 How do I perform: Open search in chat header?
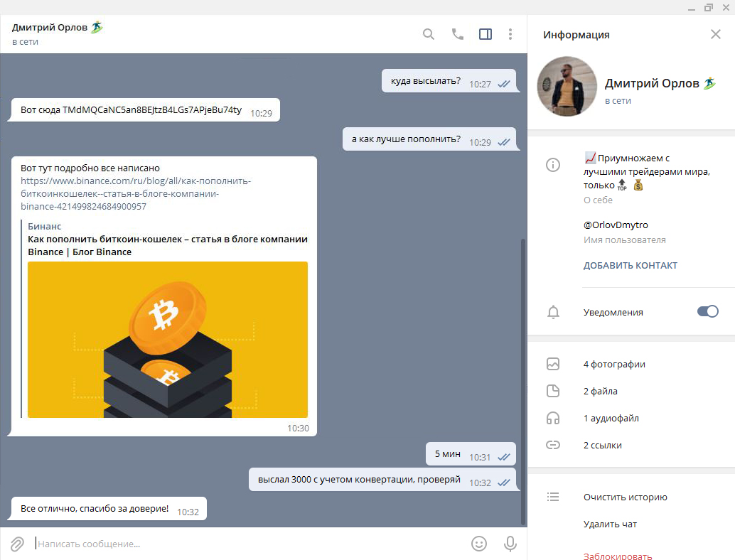[429, 34]
